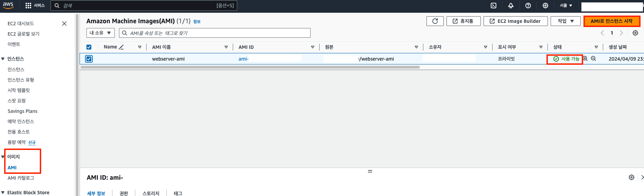The image size is (644, 196).
Task: Focus the AWS top search box
Action: coord(144,6)
